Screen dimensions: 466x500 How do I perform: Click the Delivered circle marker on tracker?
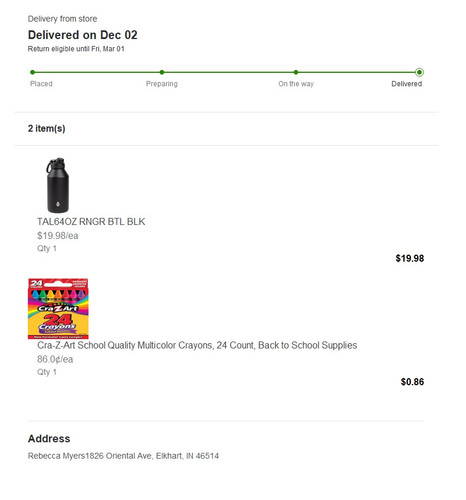click(419, 72)
